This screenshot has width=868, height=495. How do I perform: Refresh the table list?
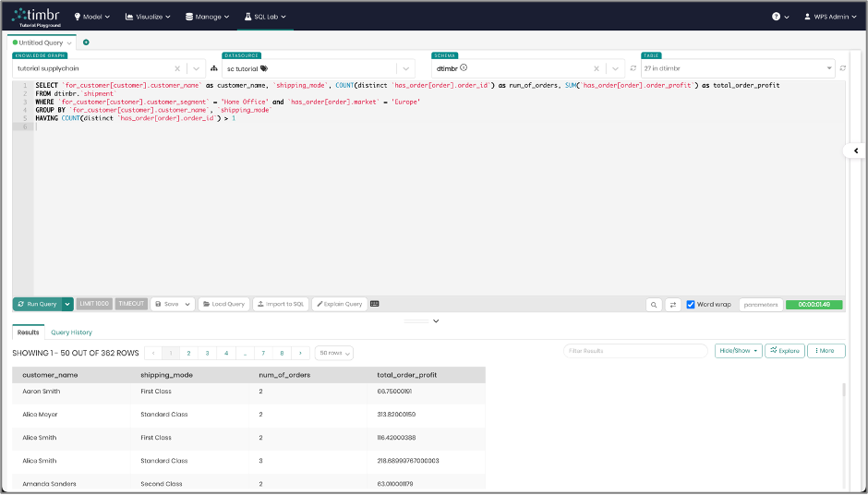(842, 68)
